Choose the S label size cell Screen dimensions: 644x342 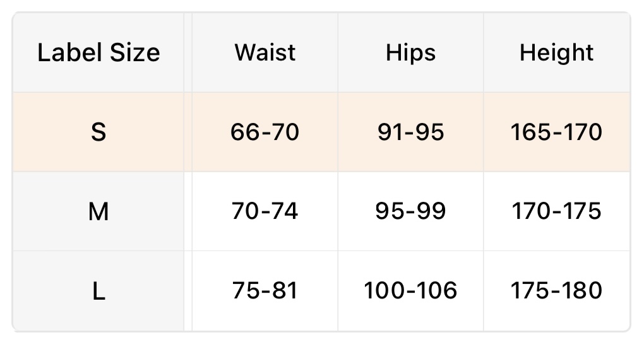coord(98,133)
